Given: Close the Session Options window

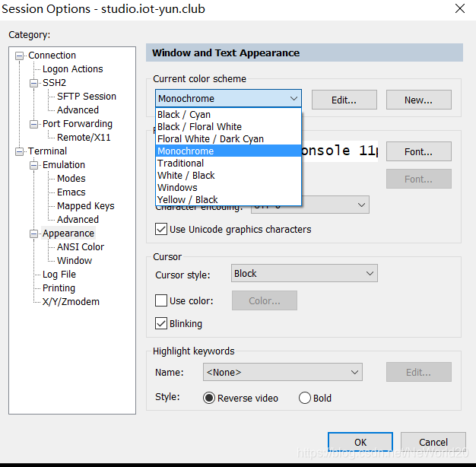Looking at the screenshot, I should pos(460,8).
